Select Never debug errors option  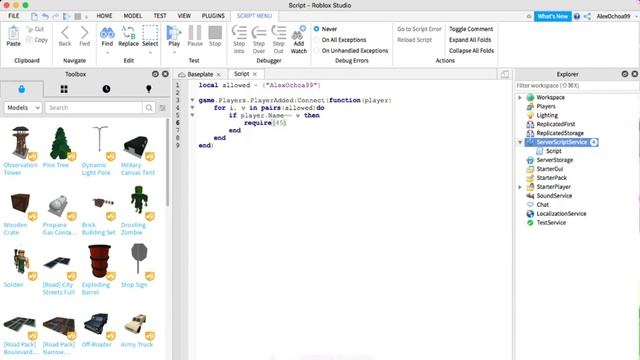pyautogui.click(x=316, y=29)
